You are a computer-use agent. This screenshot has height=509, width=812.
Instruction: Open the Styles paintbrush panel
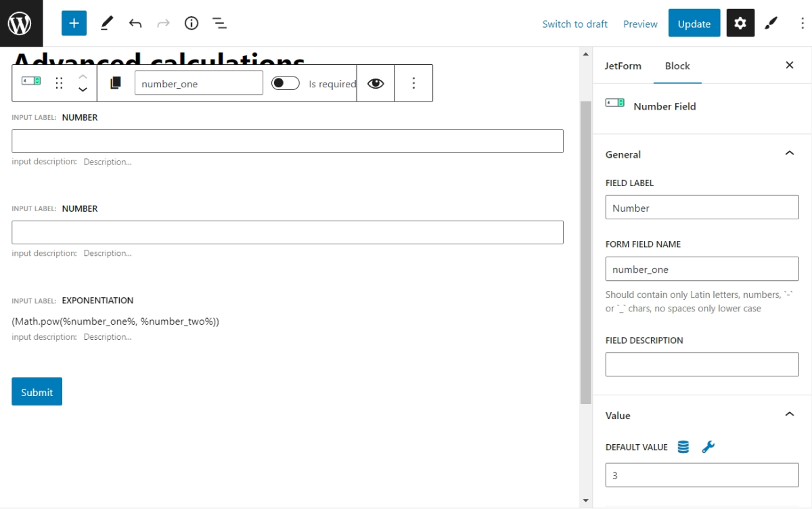[770, 22]
